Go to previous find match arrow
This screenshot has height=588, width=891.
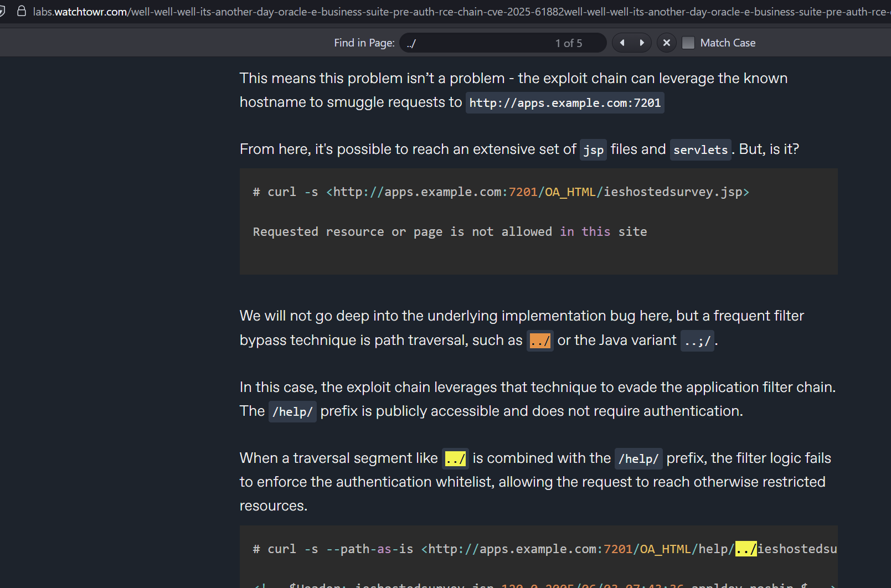[x=622, y=43]
